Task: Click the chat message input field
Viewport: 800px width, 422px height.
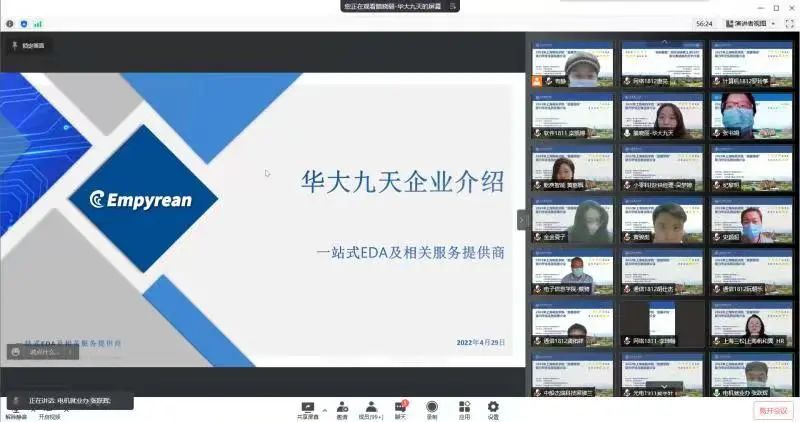Action: (60, 351)
